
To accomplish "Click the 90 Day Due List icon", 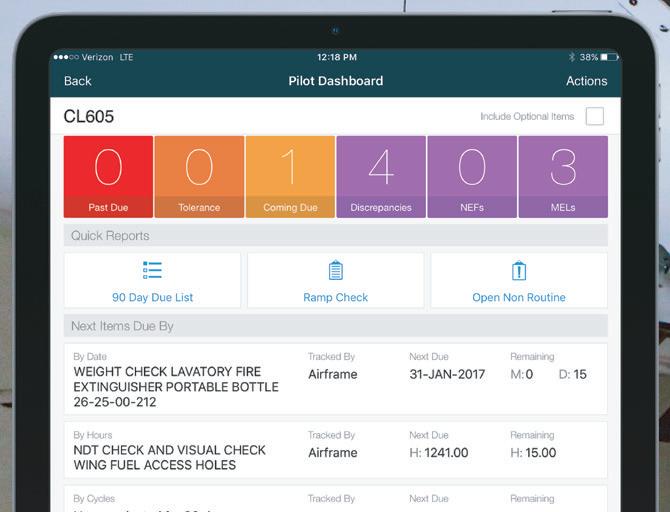I will coord(152,270).
